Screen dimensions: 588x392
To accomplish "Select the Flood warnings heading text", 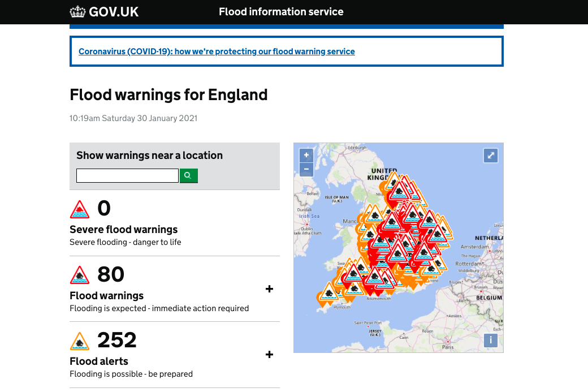I will (106, 296).
